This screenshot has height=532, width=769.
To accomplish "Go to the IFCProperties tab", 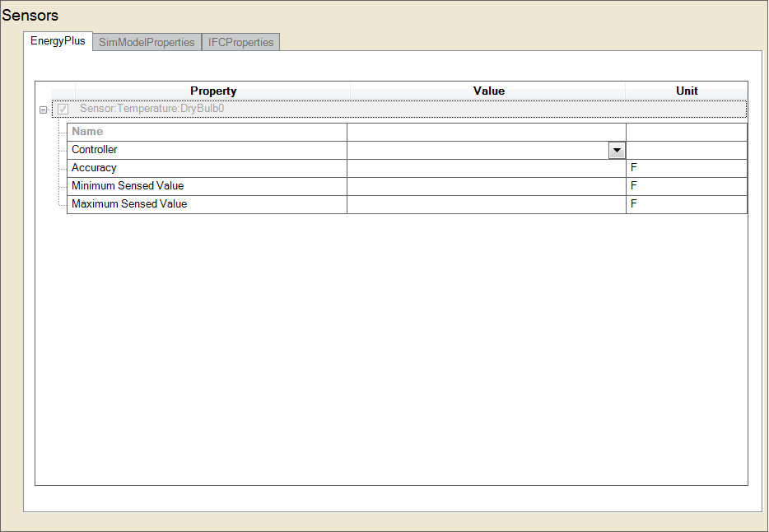I will pos(240,42).
